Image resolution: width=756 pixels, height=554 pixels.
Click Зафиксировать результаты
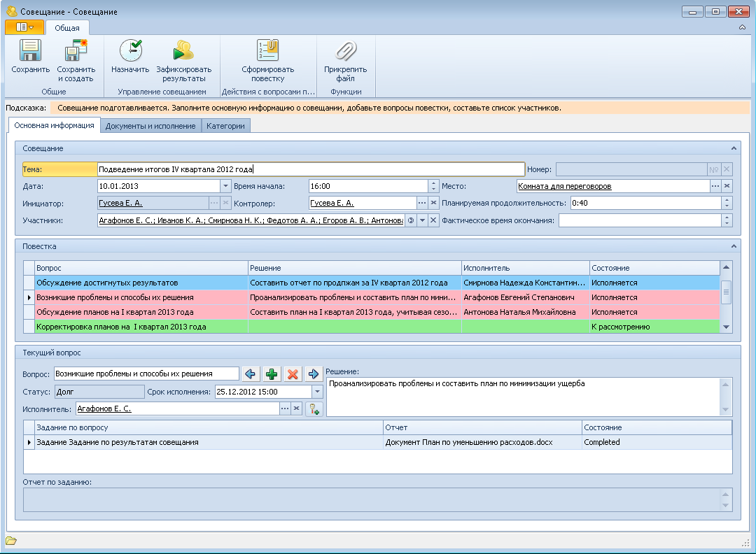pyautogui.click(x=183, y=61)
